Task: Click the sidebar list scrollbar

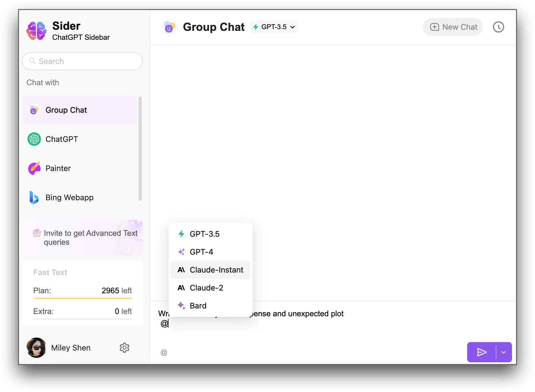Action: tap(140, 149)
